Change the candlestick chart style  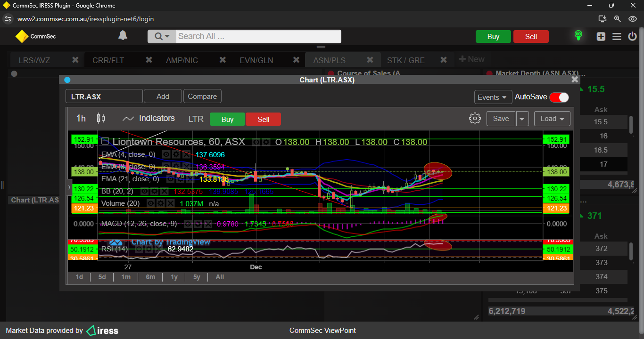[101, 119]
